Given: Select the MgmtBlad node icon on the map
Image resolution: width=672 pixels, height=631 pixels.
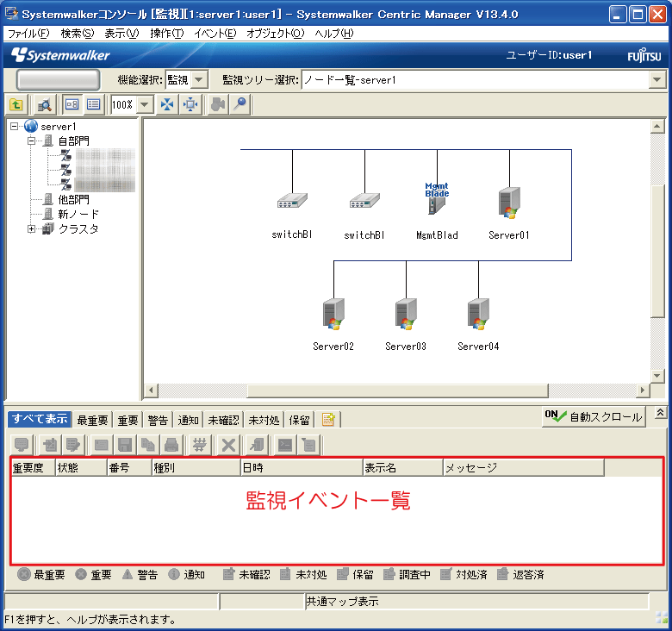Looking at the screenshot, I should pos(437,199).
